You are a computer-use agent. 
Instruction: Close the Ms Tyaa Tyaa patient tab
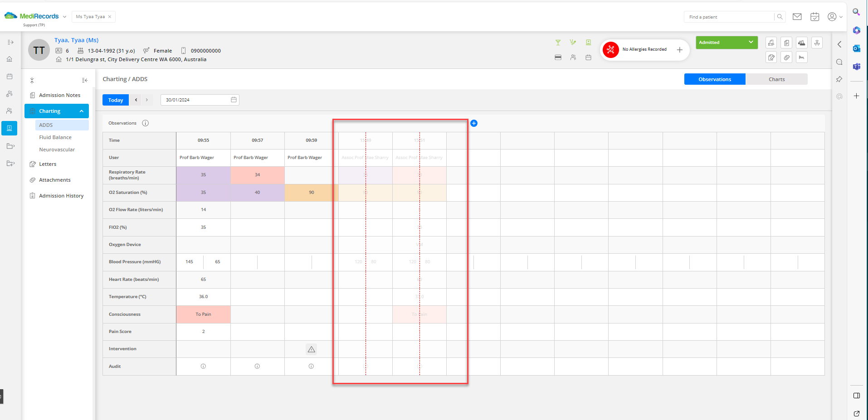click(110, 17)
